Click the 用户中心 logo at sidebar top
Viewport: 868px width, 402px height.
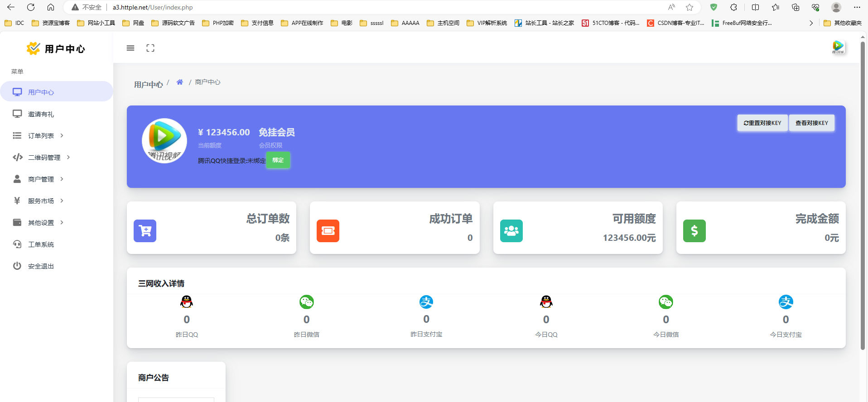55,48
